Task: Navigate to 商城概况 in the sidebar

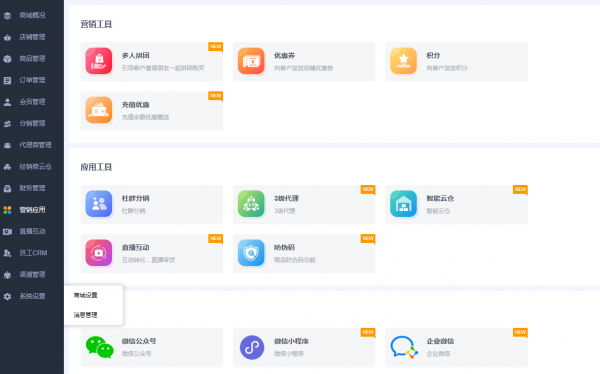Action: (32, 15)
